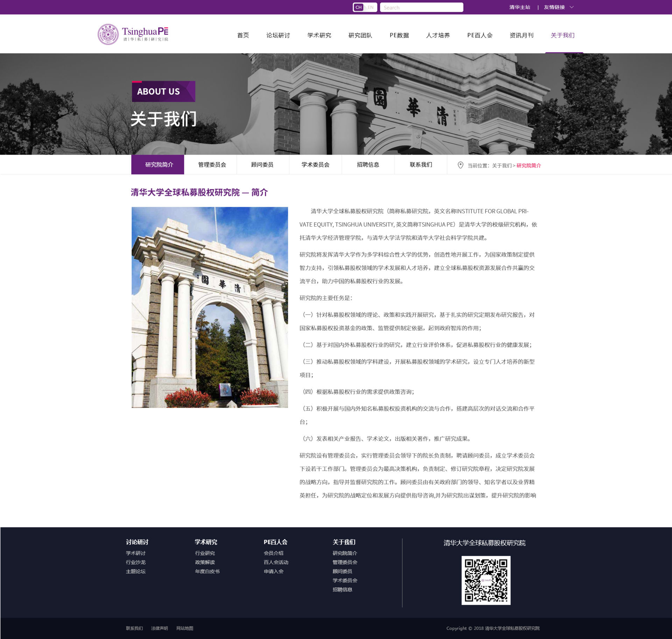Click footer heading 讨论研讨
Viewport: 672px width, 639px height.
click(137, 542)
